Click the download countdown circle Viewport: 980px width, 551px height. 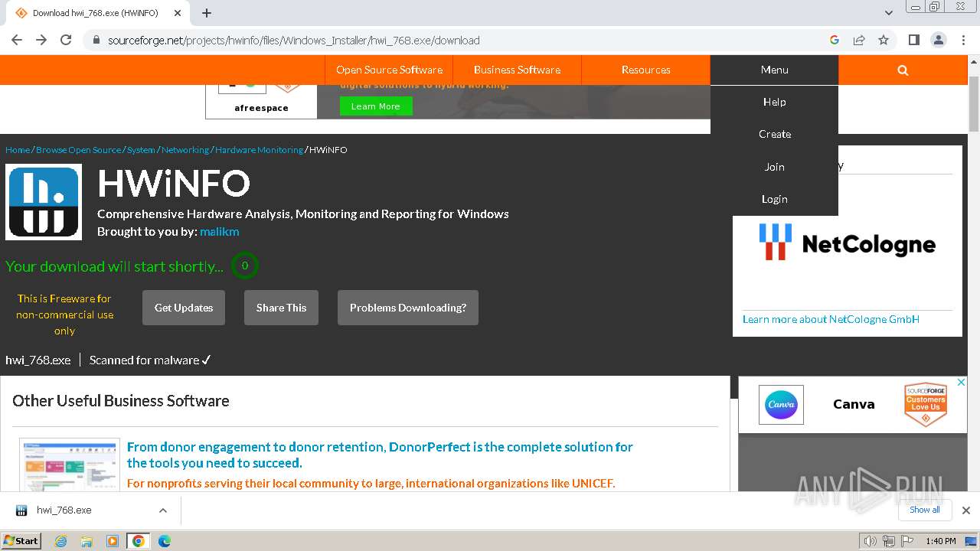[x=245, y=266]
